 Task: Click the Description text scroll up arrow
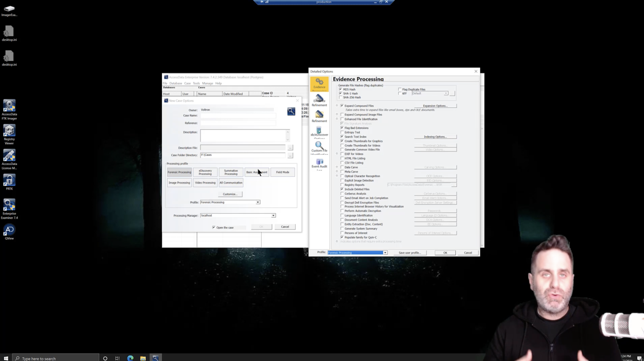tap(287, 131)
